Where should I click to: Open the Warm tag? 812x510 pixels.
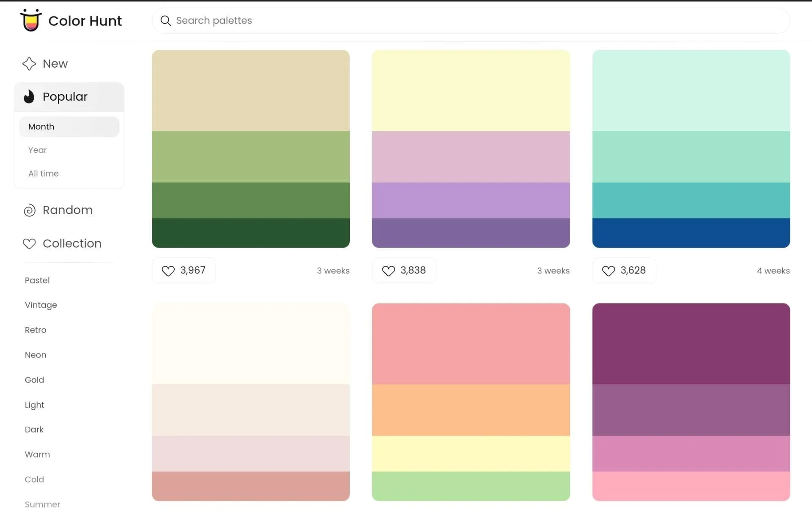(37, 454)
